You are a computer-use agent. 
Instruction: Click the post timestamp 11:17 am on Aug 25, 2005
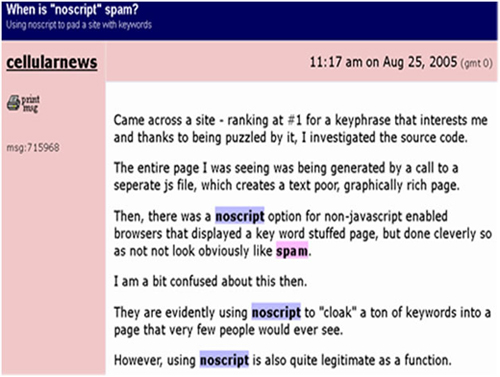pos(383,62)
